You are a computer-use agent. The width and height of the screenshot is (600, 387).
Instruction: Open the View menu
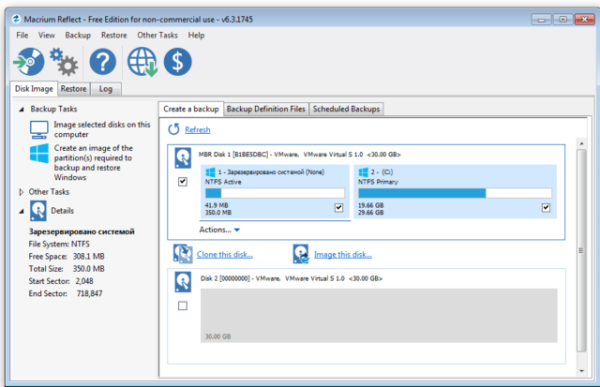point(46,35)
